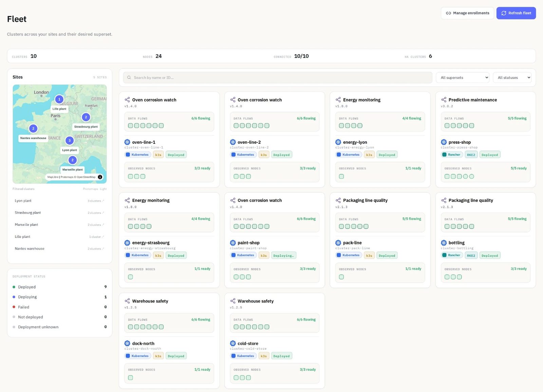Click the Deploying badge on paint-shop
Viewport: 543px width, 392px height.
(x=283, y=256)
